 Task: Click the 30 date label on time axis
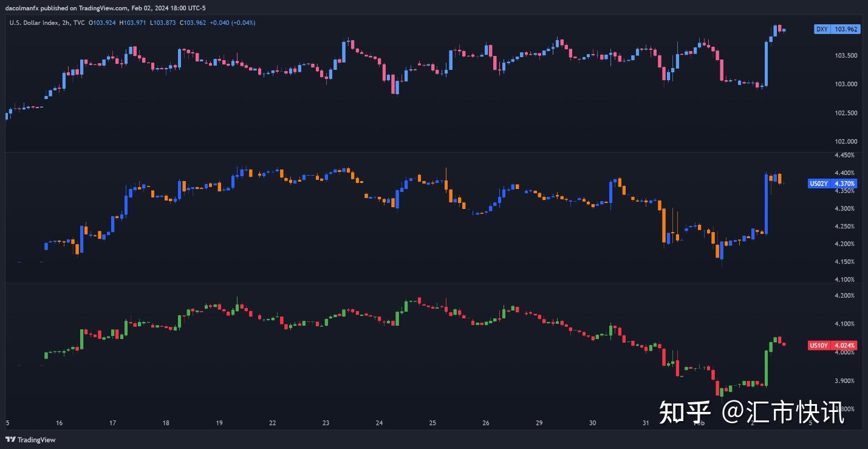tap(592, 423)
